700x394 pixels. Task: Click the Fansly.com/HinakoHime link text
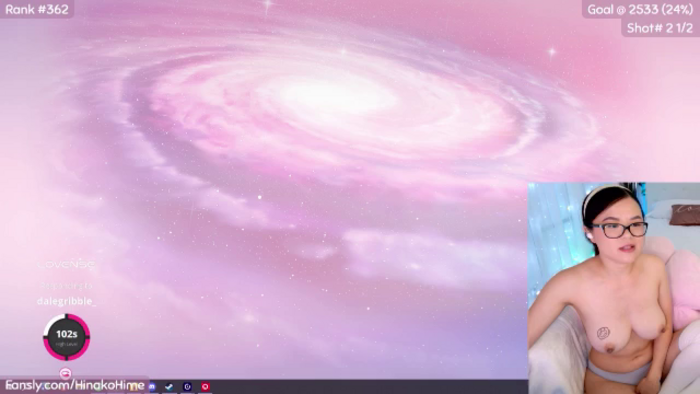coord(75,385)
